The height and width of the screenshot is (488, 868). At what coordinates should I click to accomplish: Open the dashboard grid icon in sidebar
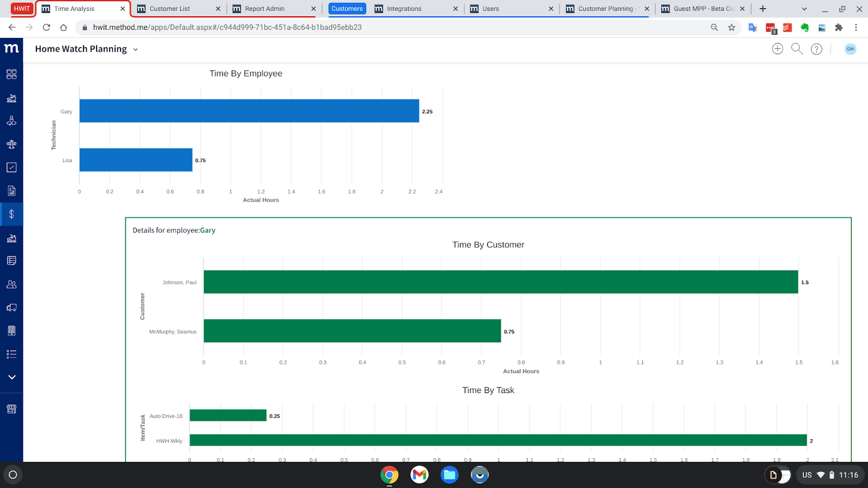11,74
